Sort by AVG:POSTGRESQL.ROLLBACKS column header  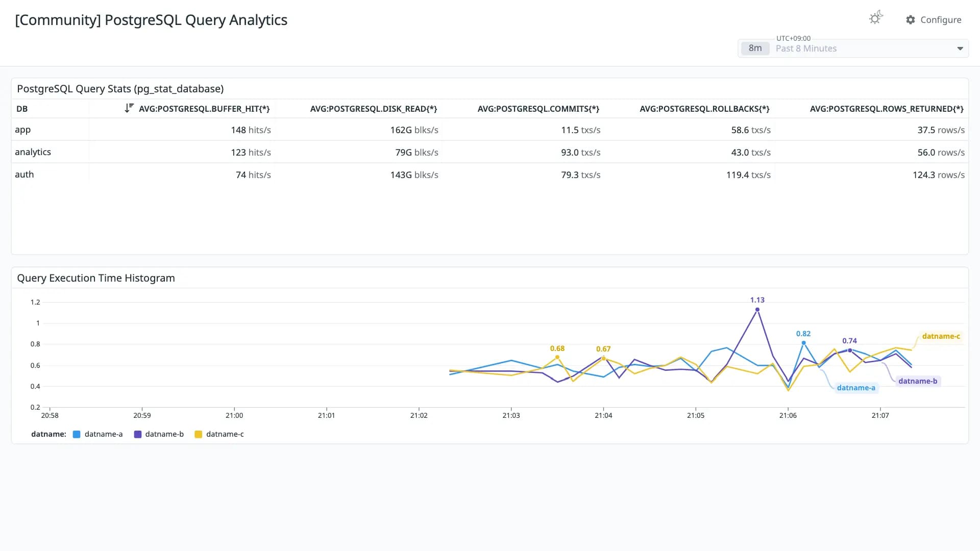point(704,109)
